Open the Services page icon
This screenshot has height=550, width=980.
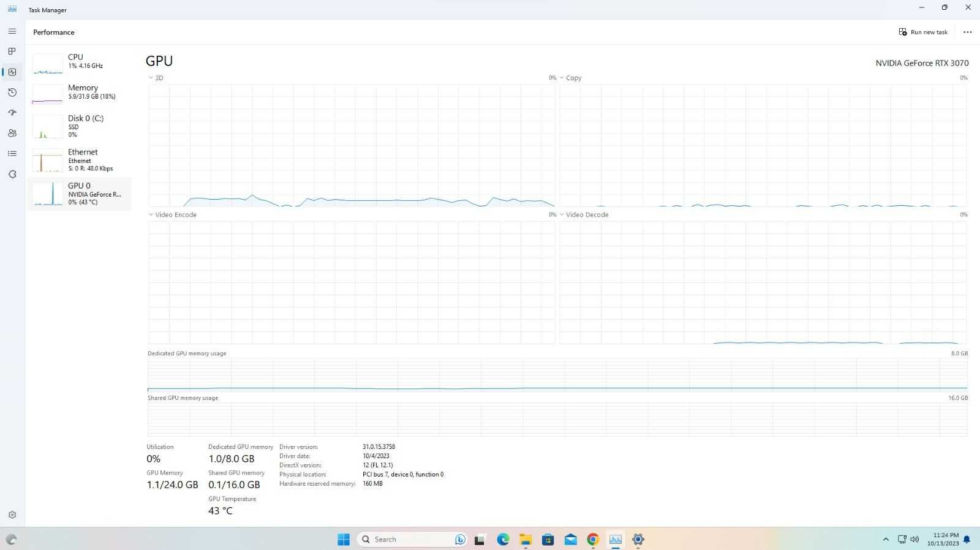tap(12, 174)
